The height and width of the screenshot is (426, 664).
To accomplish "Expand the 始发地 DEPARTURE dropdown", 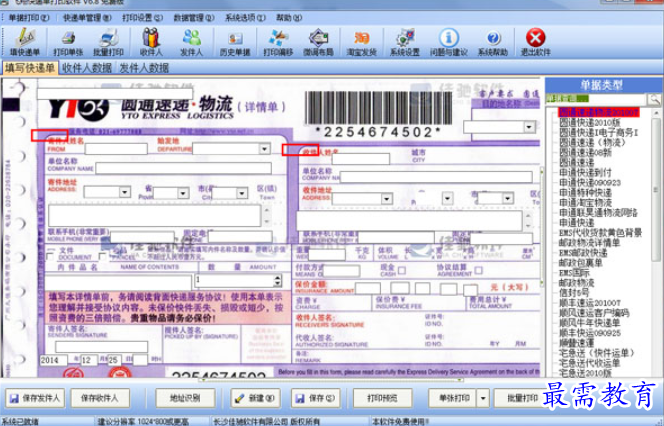I will [265, 149].
